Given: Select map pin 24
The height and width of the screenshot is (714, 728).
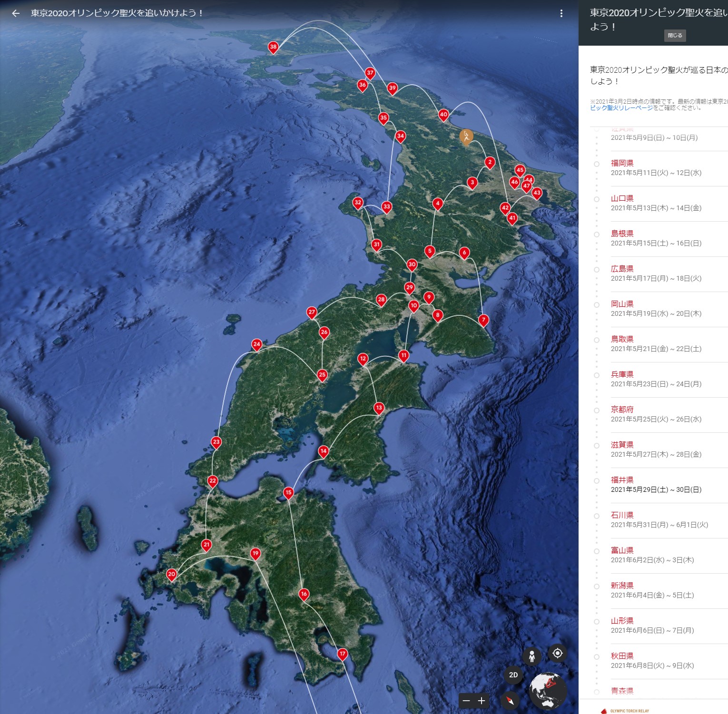Looking at the screenshot, I should [x=257, y=345].
